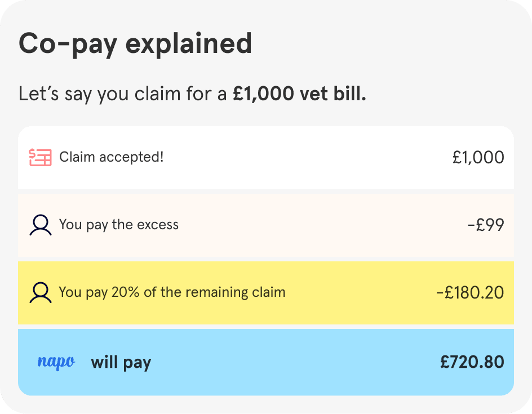Click the -£99 excess amount

tap(486, 225)
